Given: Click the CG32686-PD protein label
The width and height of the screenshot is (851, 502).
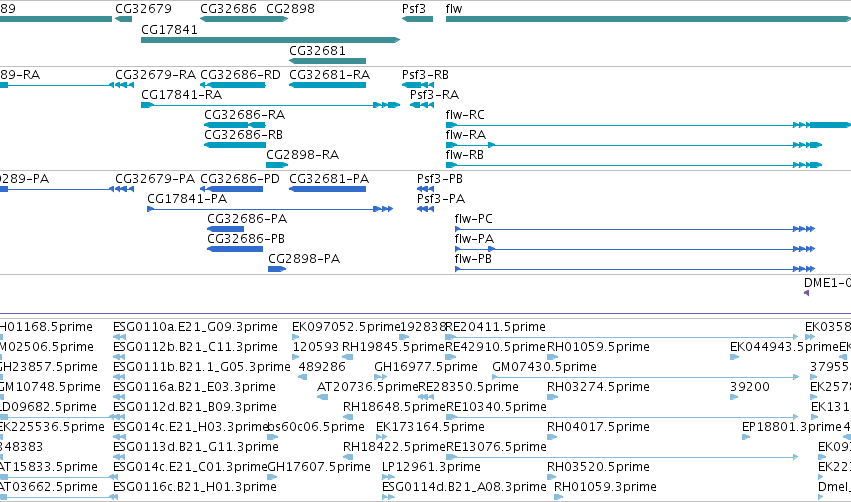Looking at the screenshot, I should coord(240,179).
